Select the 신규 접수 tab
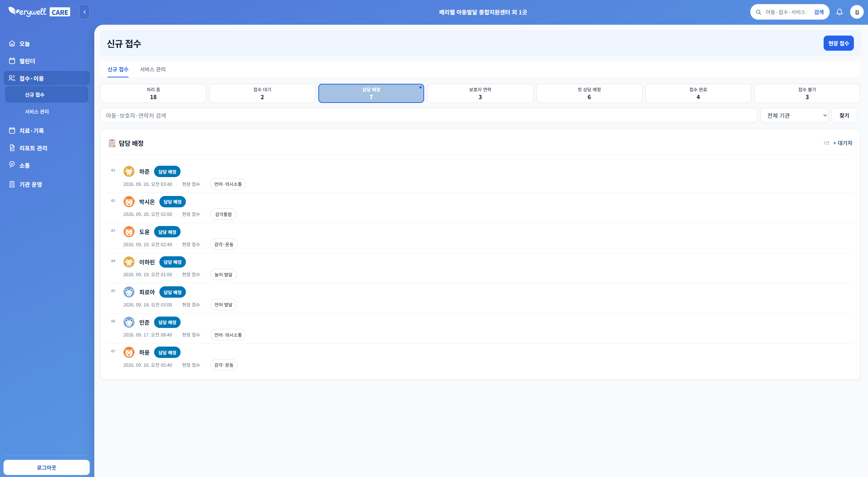The height and width of the screenshot is (477, 868). click(x=118, y=69)
